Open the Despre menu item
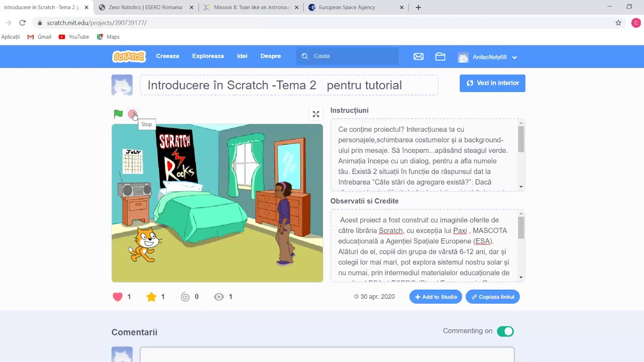Image resolution: width=644 pixels, height=362 pixels. [x=271, y=56]
